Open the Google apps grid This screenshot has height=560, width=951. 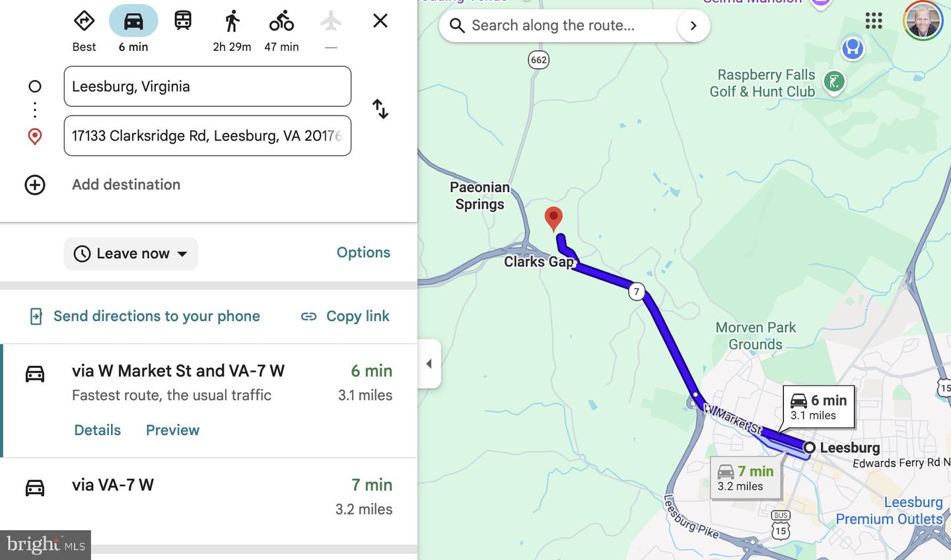[874, 20]
